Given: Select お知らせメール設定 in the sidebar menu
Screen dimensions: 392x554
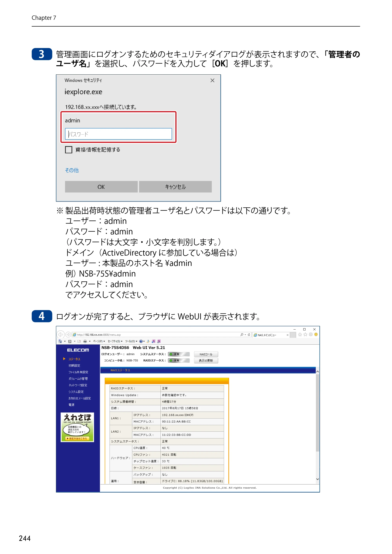Looking at the screenshot, I should click(x=80, y=398).
